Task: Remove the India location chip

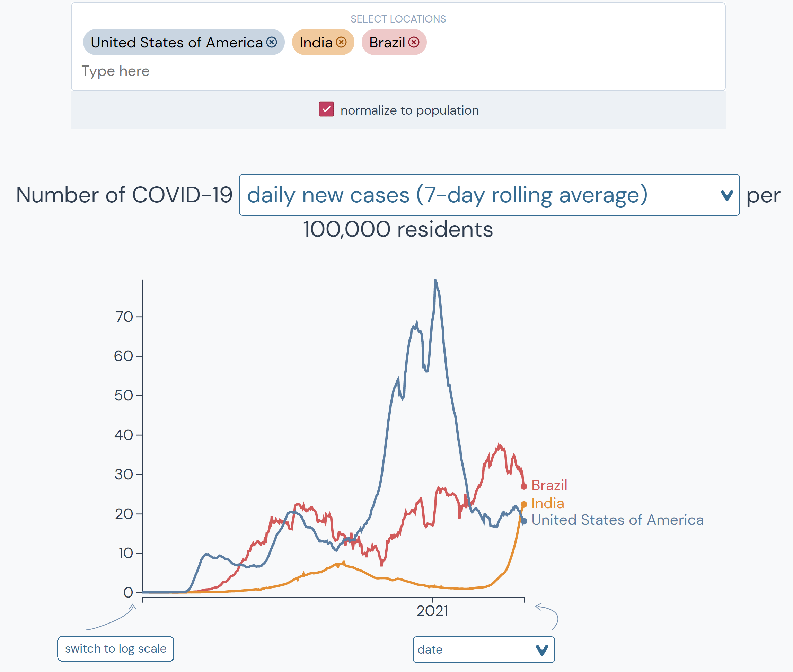Action: click(x=342, y=42)
